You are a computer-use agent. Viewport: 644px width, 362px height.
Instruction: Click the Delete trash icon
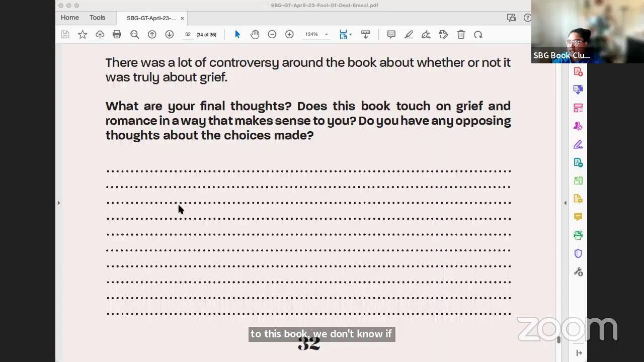tap(461, 34)
